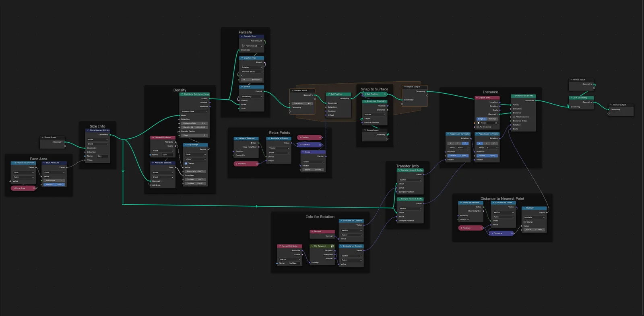Clear the Scale object field with the X icon
Image resolution: width=644 pixels, height=316 pixels.
496,123
